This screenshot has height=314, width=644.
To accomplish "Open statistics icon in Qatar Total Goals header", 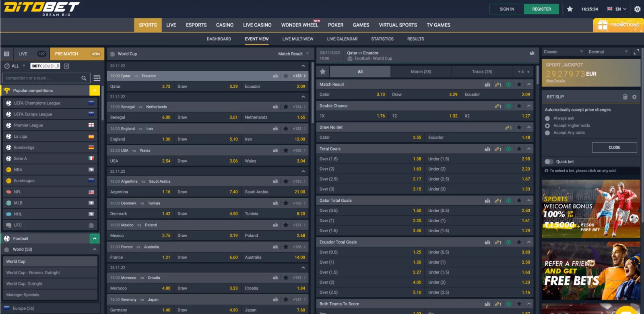I will click(x=487, y=200).
